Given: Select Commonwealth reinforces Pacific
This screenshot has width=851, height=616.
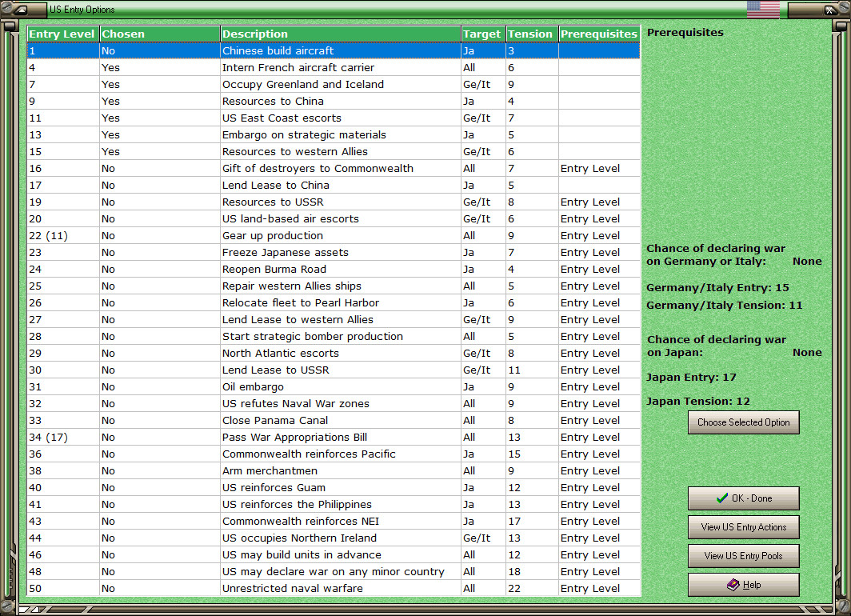Looking at the screenshot, I should 334,454.
